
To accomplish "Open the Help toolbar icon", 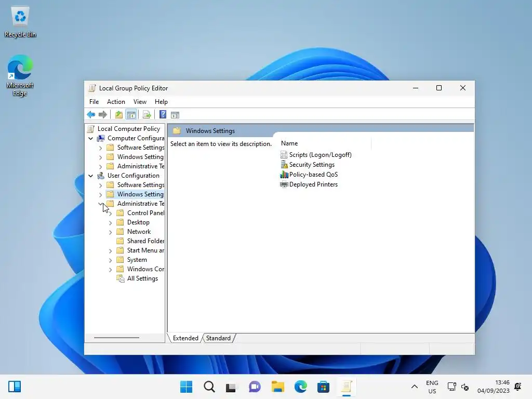I will [163, 115].
